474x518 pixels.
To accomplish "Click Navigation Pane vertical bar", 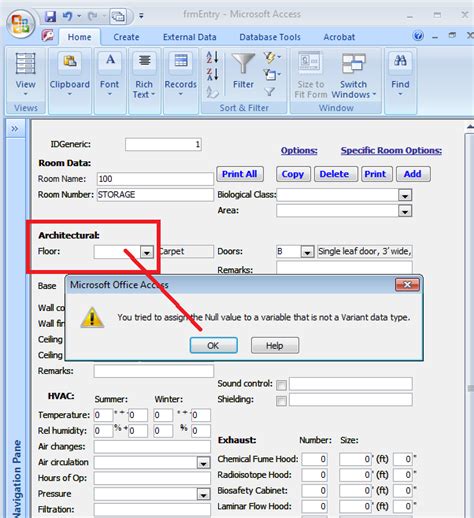I will 16,327.
